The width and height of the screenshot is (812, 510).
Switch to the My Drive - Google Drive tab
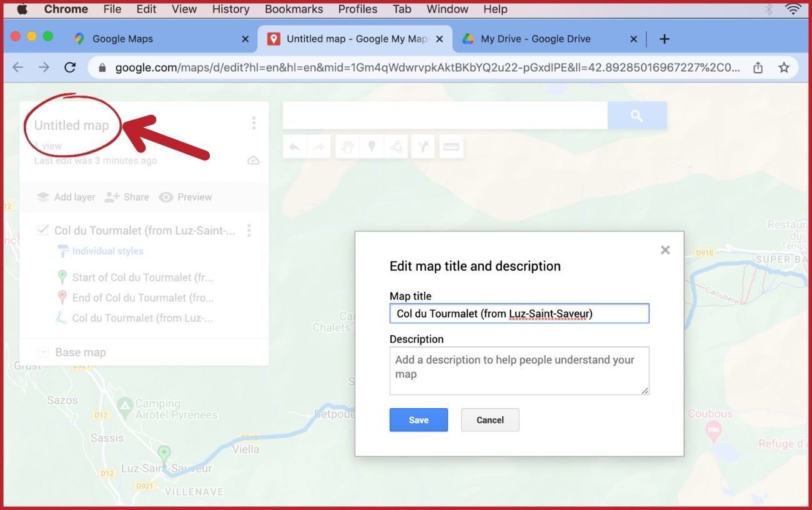click(550, 39)
